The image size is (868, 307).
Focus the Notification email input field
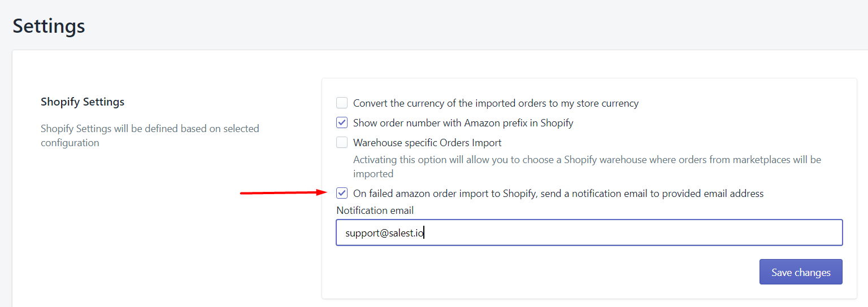[589, 233]
